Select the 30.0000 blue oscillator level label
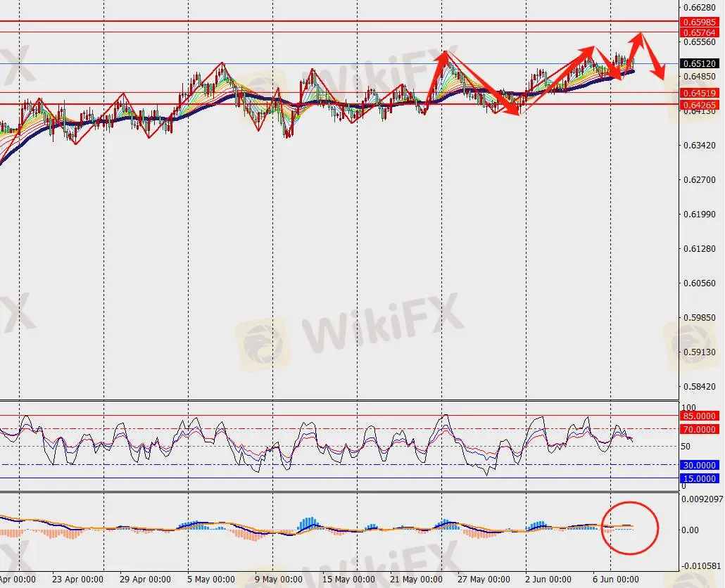Viewport: 725px width, 588px height. [x=700, y=465]
